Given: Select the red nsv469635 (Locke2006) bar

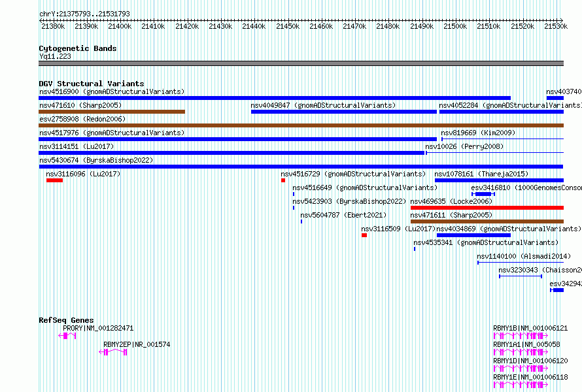Looking at the screenshot, I should [487, 208].
